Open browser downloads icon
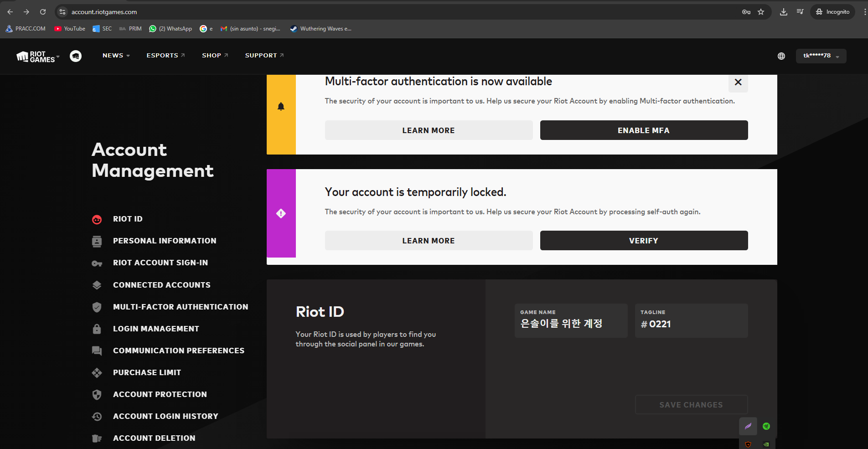 tap(784, 12)
